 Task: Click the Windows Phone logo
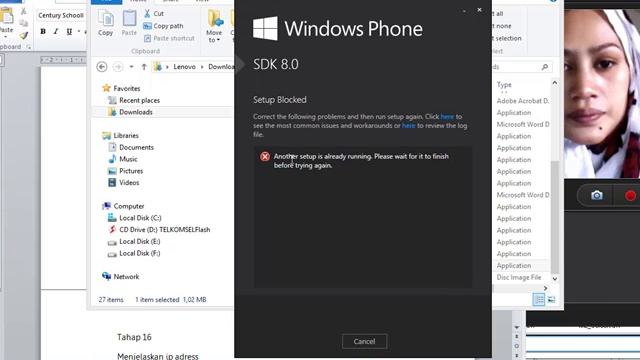pyautogui.click(x=265, y=28)
